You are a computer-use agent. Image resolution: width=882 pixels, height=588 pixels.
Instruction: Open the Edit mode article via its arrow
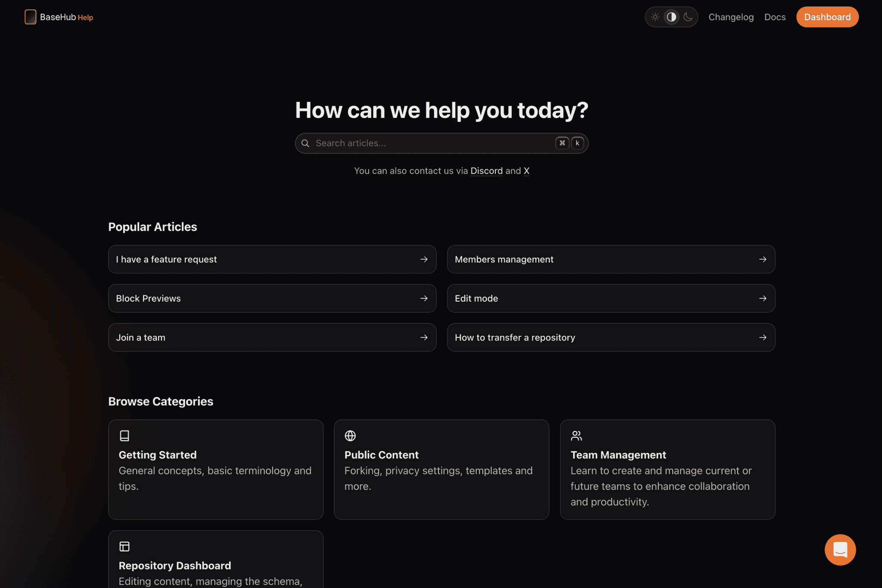tap(762, 298)
